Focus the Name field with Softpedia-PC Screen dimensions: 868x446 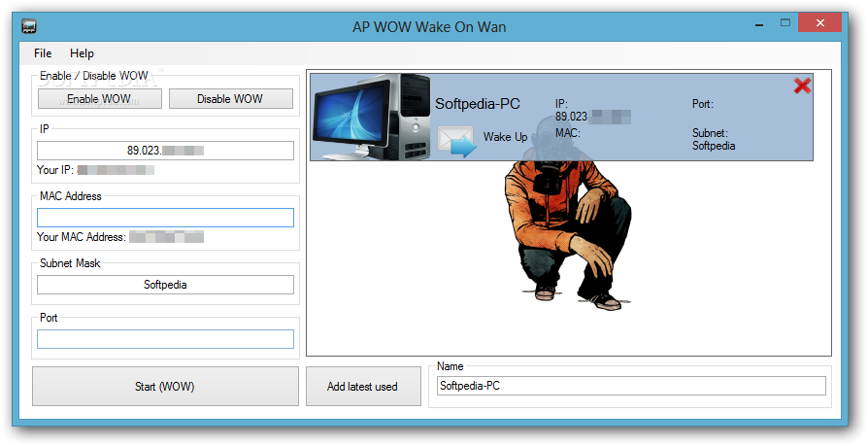pos(631,386)
